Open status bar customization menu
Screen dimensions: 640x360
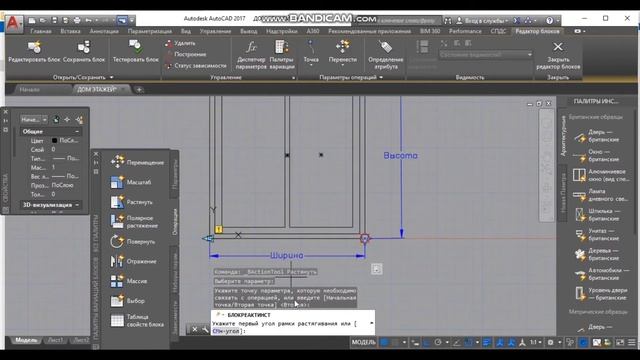631,342
